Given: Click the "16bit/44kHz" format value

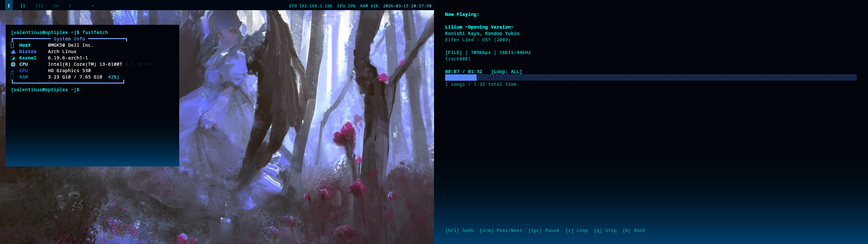Looking at the screenshot, I should pyautogui.click(x=515, y=52).
